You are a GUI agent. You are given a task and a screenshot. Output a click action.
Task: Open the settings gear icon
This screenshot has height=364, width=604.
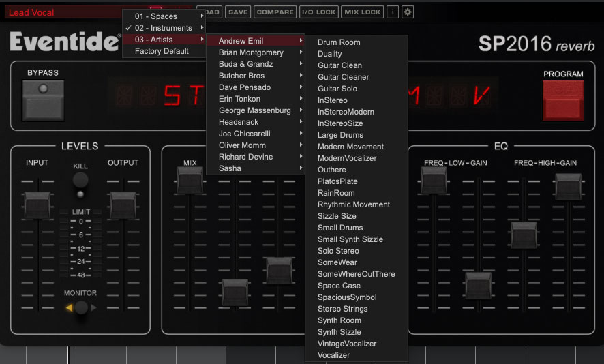tap(408, 12)
